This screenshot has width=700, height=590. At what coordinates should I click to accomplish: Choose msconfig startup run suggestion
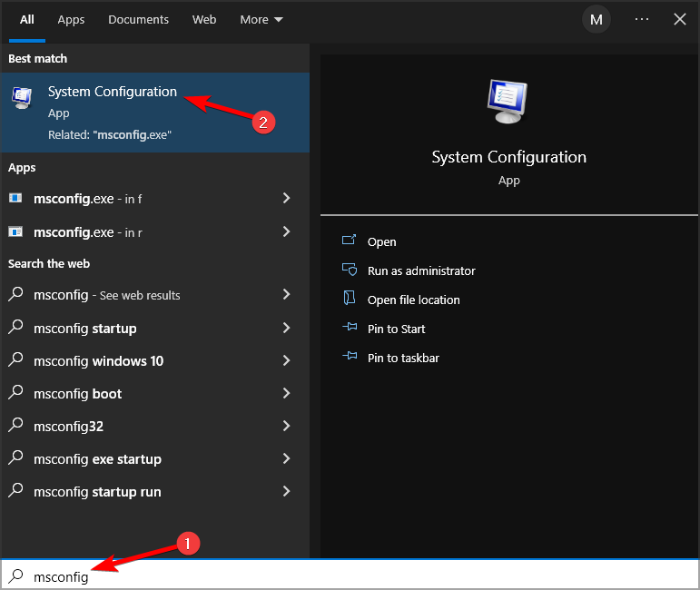tap(155, 492)
